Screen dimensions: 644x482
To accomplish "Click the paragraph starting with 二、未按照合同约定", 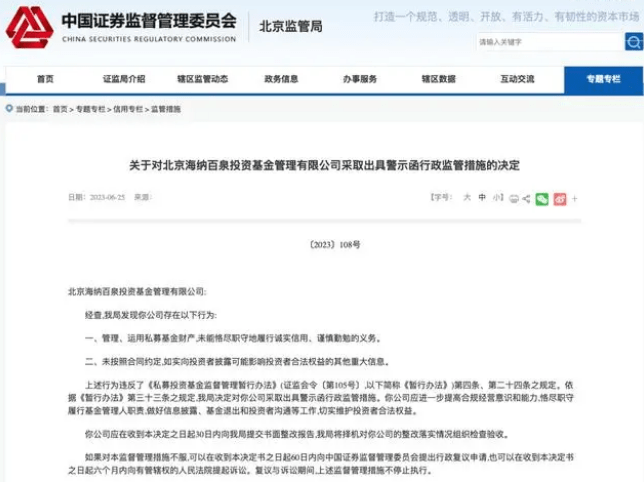I will pyautogui.click(x=237, y=362).
